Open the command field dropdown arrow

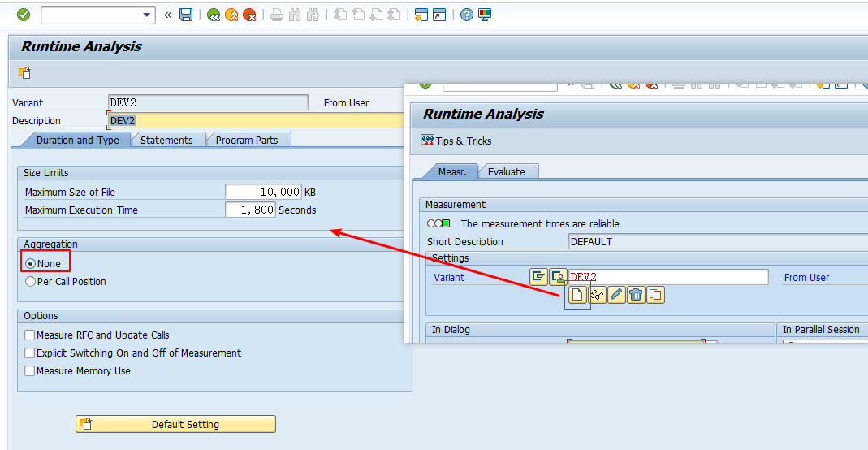pyautogui.click(x=147, y=15)
